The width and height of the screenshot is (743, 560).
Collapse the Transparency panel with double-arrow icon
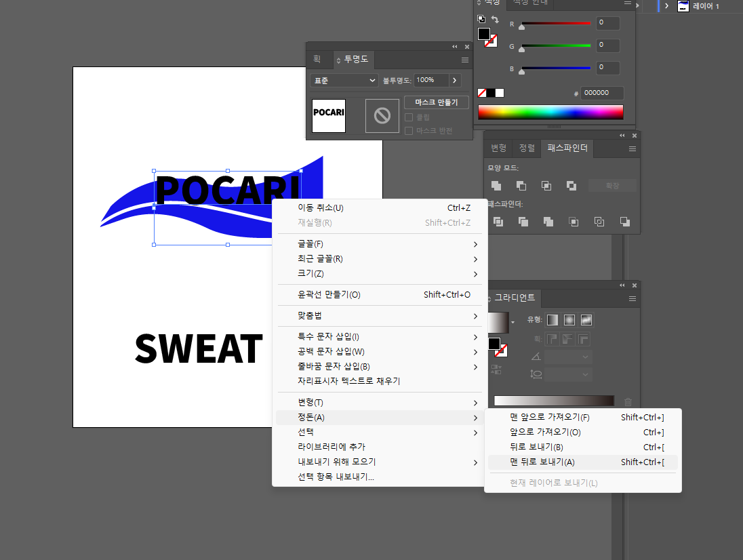point(455,46)
